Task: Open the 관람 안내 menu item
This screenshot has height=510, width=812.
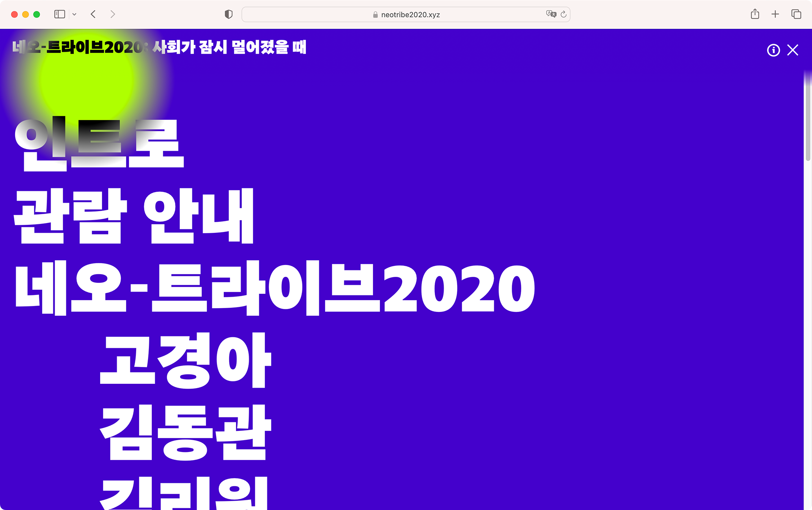Action: [x=134, y=216]
